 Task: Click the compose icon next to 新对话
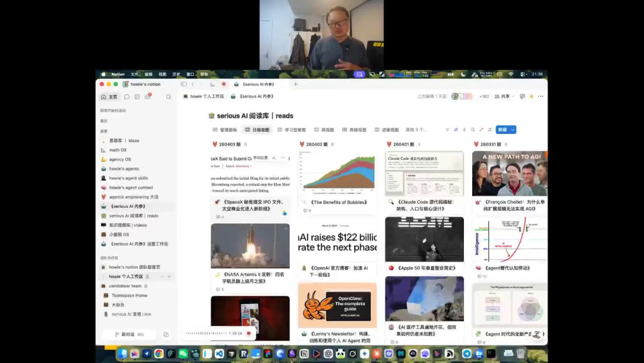[x=166, y=334]
